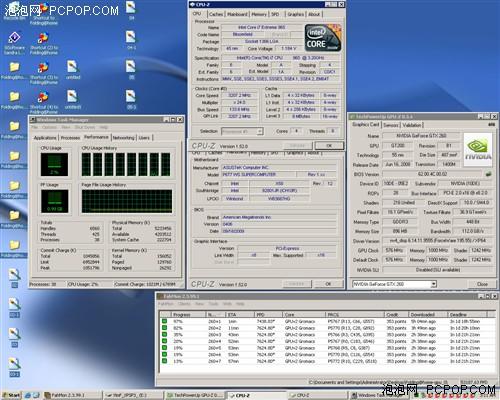Sort FahMon list by ETA column
Viewport: 500px width, 400px height.
pos(240,314)
